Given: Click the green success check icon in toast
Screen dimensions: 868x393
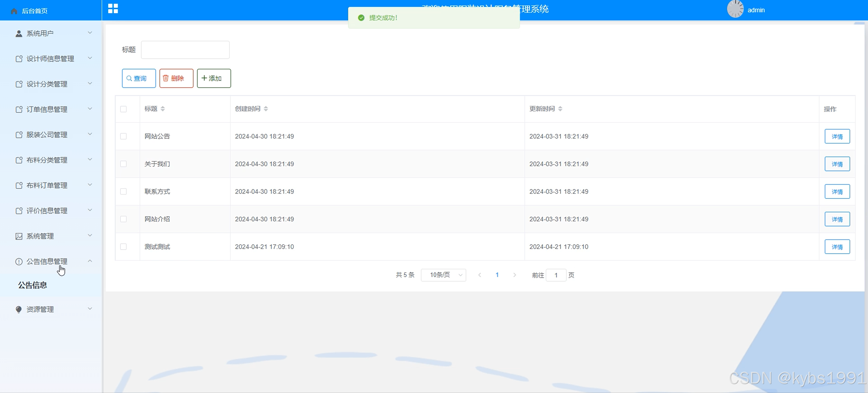Looking at the screenshot, I should [361, 17].
